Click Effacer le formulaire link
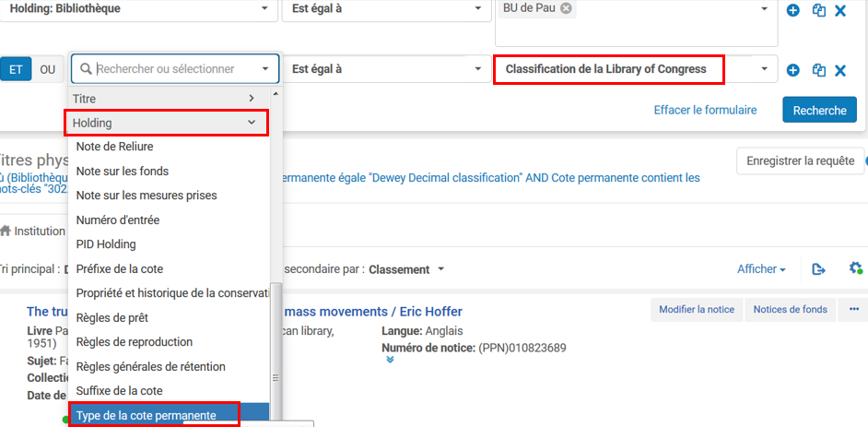The width and height of the screenshot is (868, 427). [x=705, y=110]
